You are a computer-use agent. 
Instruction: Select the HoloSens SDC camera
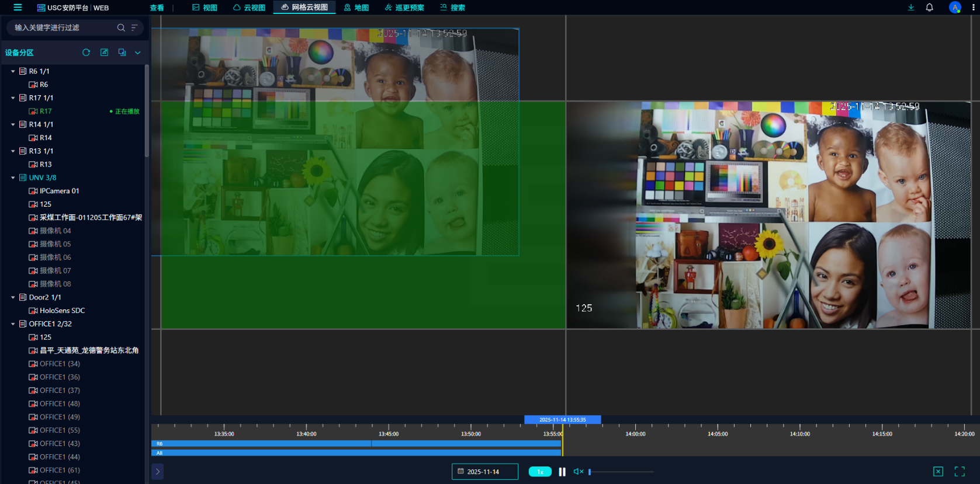[x=62, y=311]
